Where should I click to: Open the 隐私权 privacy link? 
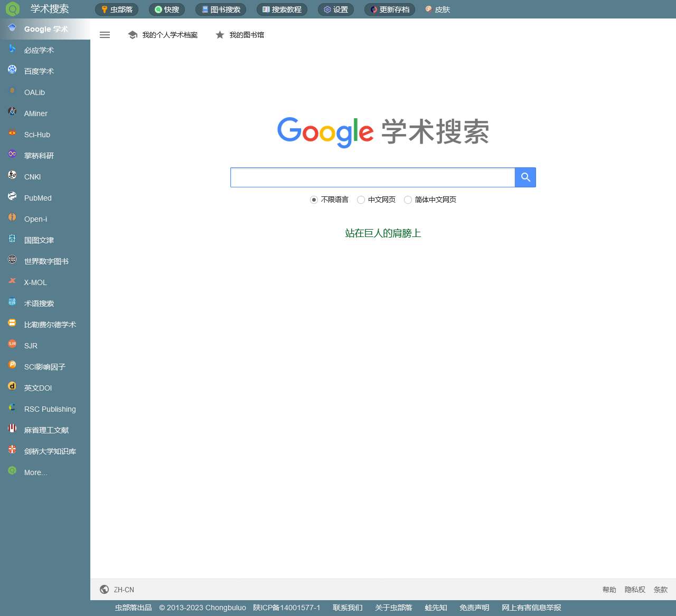pos(635,590)
